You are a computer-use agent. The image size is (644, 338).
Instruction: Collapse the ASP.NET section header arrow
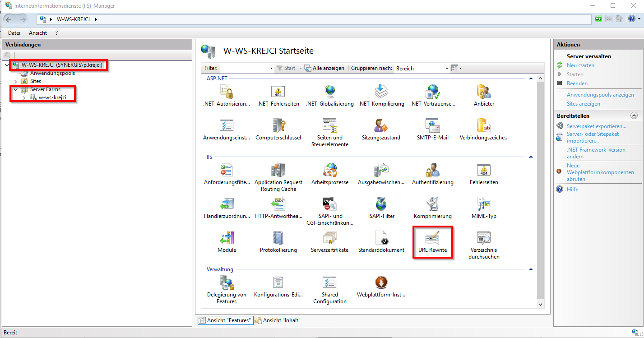(x=531, y=78)
